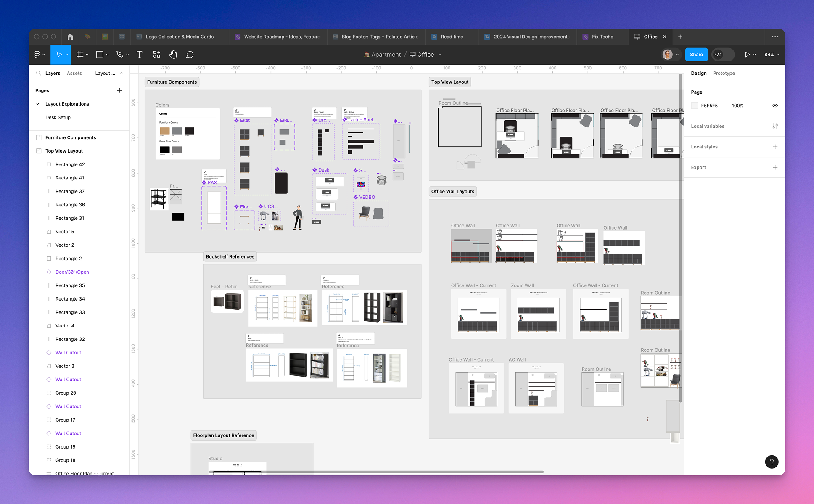Open help via question mark button
This screenshot has width=814, height=504.
click(x=772, y=462)
